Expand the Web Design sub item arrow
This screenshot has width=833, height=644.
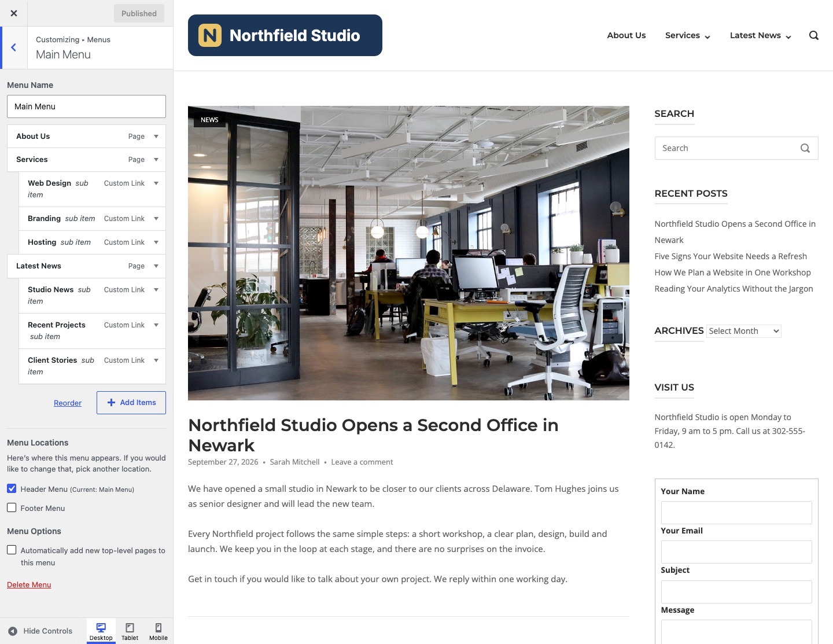(156, 183)
